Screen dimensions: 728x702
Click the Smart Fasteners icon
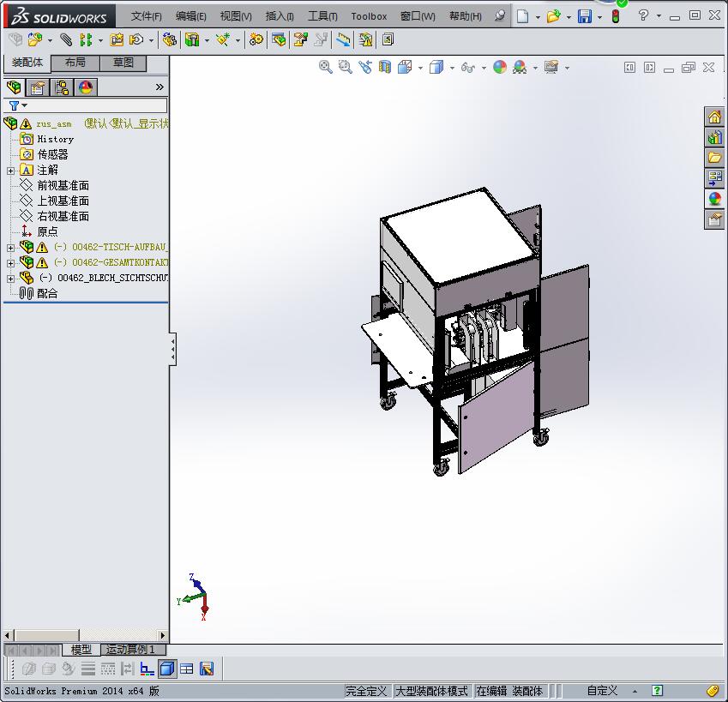click(x=117, y=40)
